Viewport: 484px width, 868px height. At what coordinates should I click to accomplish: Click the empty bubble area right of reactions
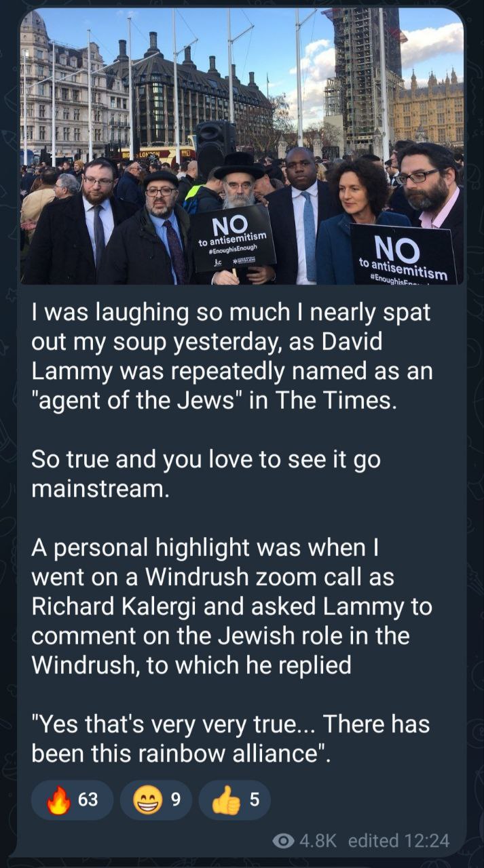367,800
